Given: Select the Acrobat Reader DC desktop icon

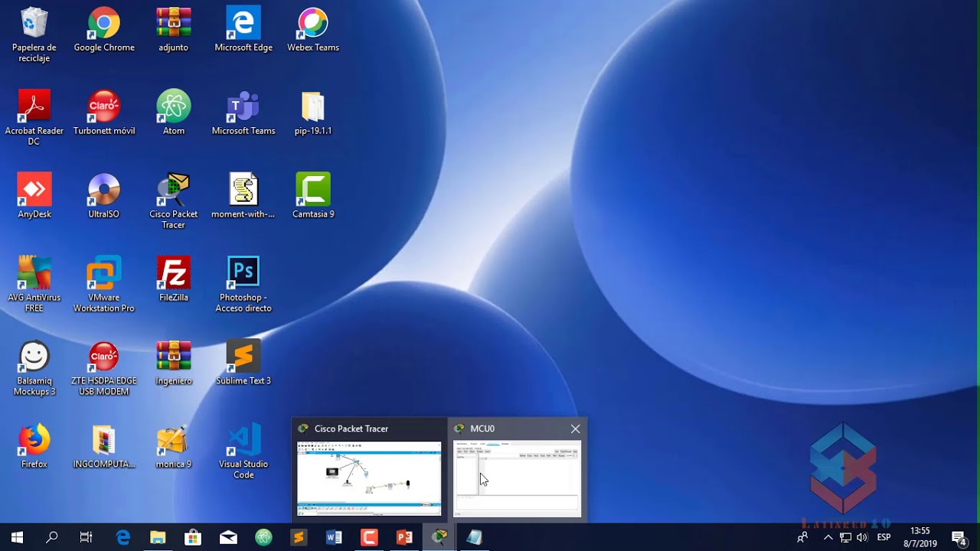Looking at the screenshot, I should click(x=34, y=119).
